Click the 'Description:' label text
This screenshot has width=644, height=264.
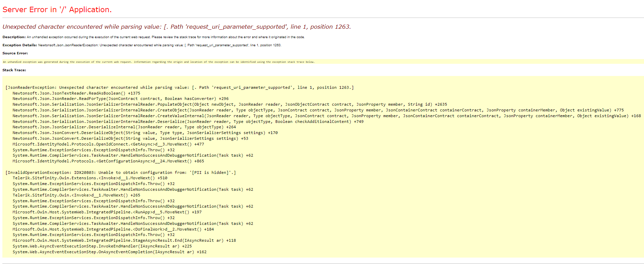[x=14, y=37]
